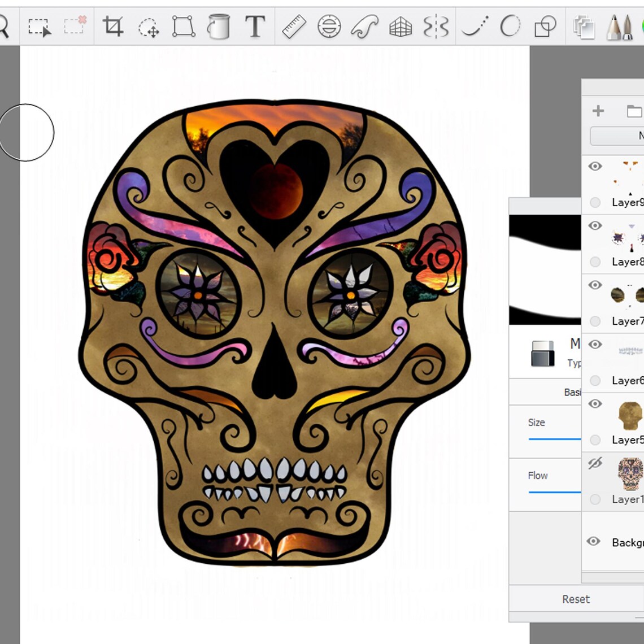Click the Reset button below the panels
This screenshot has width=644, height=644.
click(575, 599)
